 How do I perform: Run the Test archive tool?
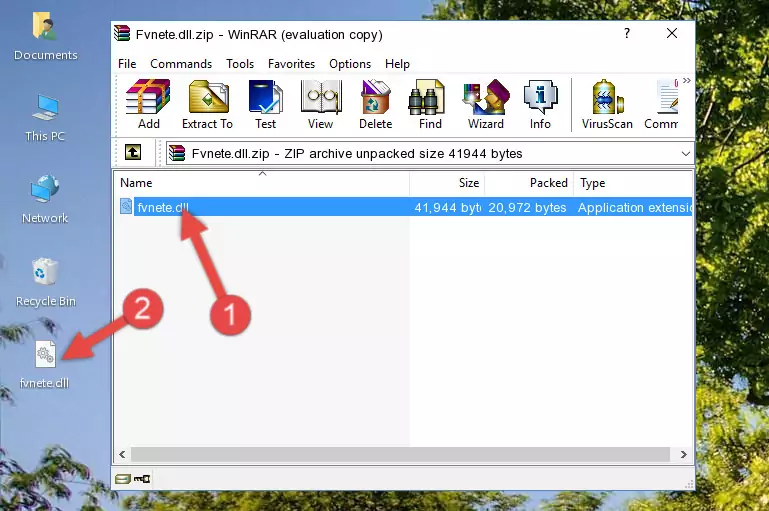pos(265,104)
